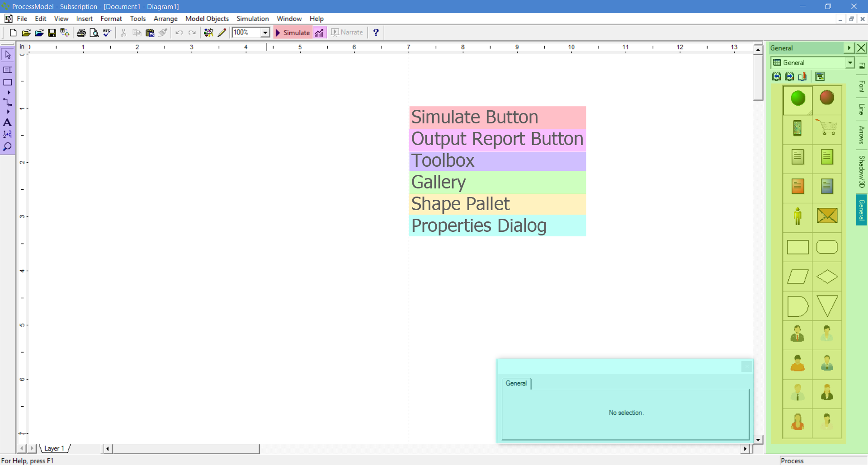Open the output report chart icon
Image resolution: width=868 pixels, height=465 pixels.
coord(320,33)
